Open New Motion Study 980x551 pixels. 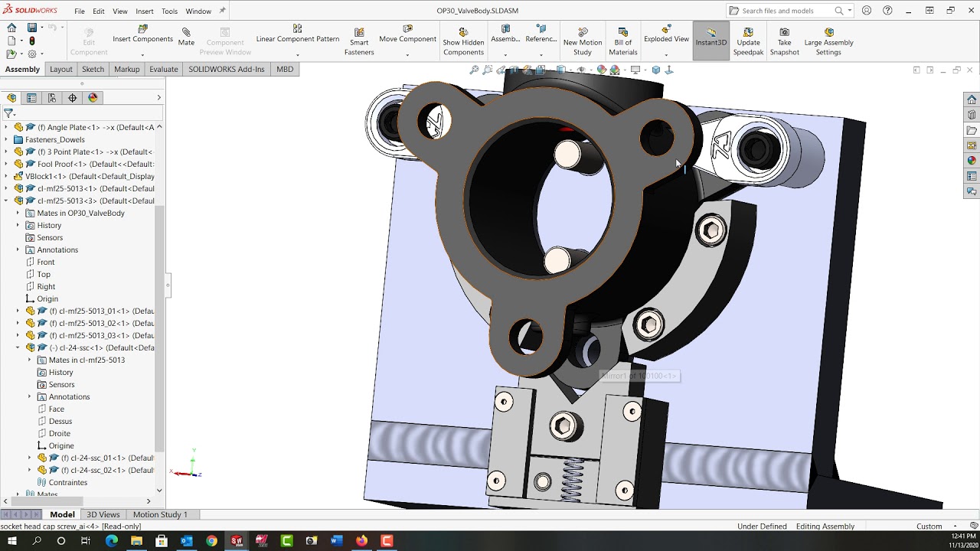pyautogui.click(x=583, y=41)
